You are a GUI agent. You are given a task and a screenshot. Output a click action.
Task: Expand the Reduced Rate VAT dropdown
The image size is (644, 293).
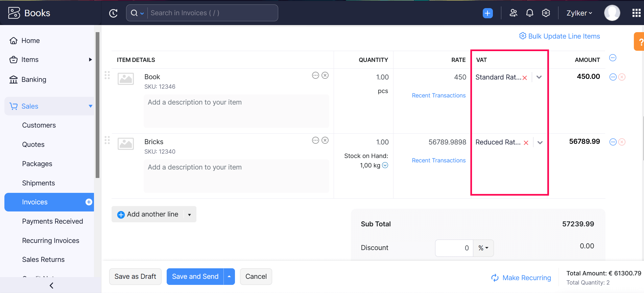pos(540,142)
